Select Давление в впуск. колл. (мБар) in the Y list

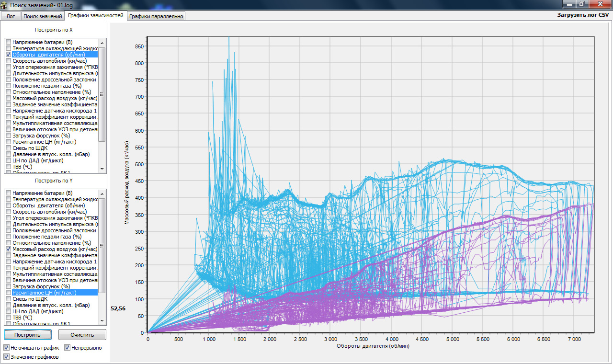pyautogui.click(x=51, y=305)
